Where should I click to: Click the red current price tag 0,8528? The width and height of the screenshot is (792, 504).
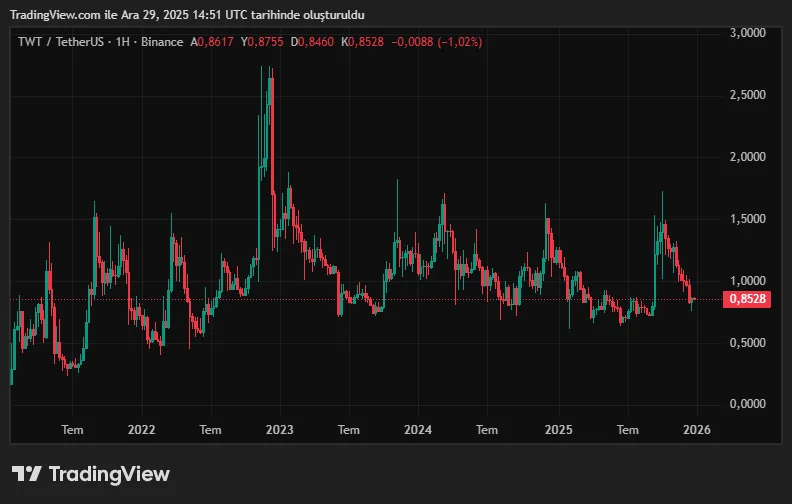[x=749, y=299]
